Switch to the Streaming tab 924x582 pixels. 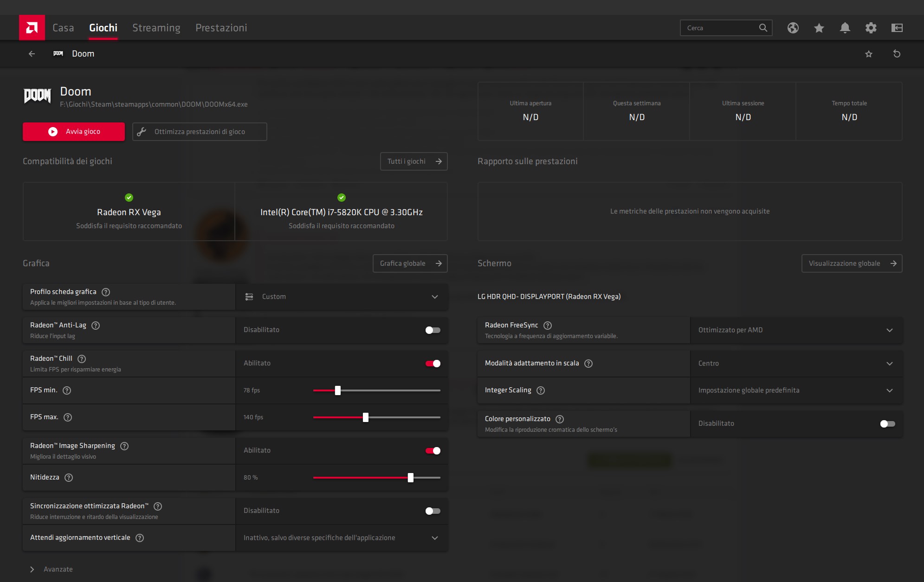156,28
